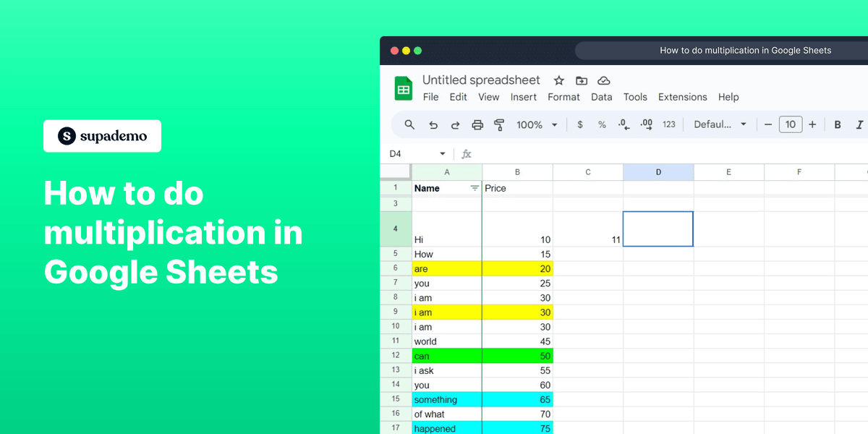
Task: Check the cloud save status button
Action: [604, 80]
